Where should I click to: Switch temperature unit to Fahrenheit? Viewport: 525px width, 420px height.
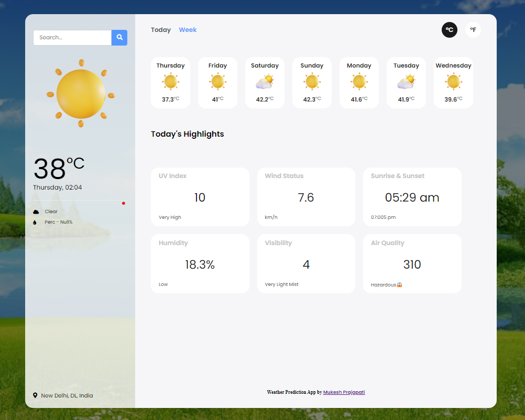[x=473, y=30]
